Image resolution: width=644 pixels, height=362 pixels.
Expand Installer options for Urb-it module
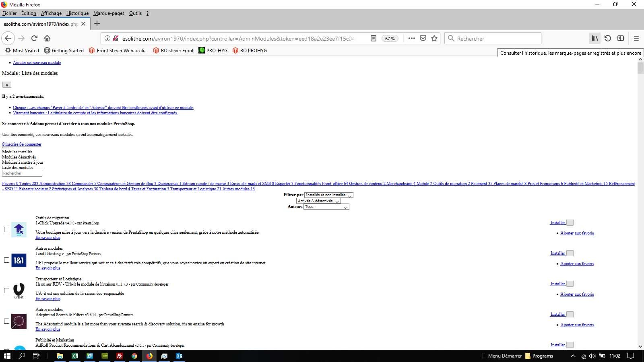point(570,284)
